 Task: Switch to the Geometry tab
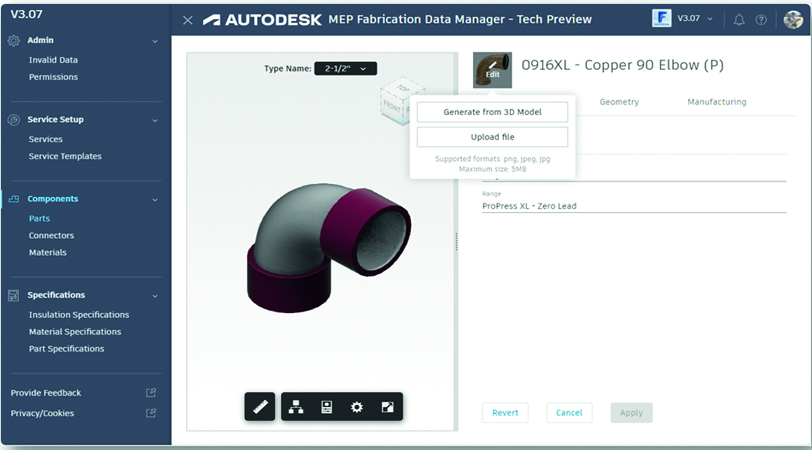point(619,101)
